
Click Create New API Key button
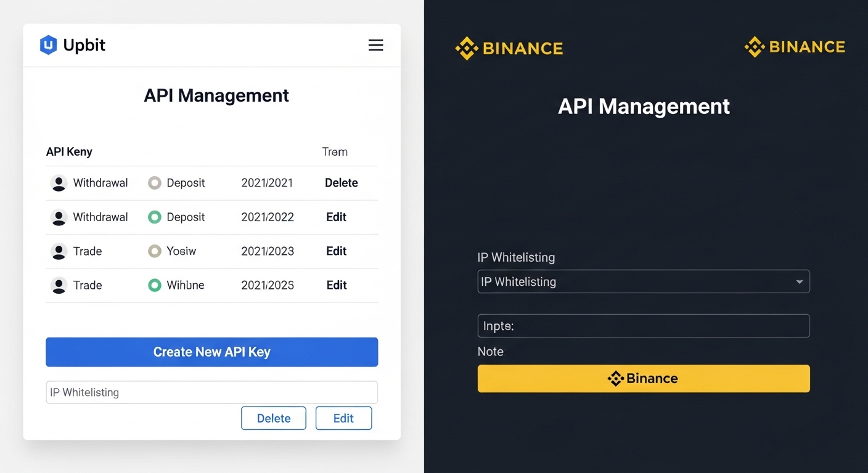211,352
